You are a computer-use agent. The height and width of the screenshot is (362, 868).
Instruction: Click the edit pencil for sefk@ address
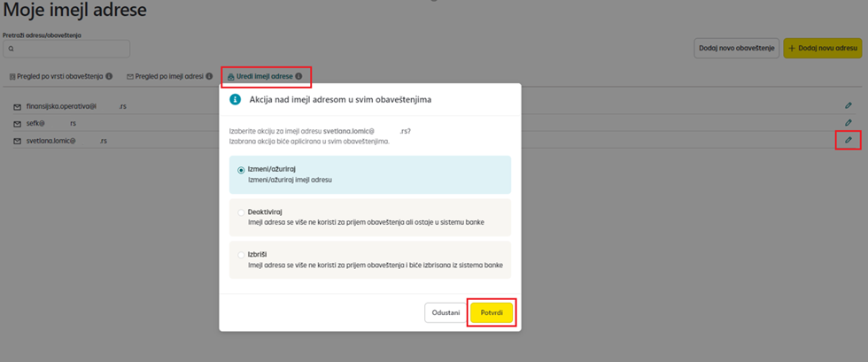pyautogui.click(x=849, y=122)
